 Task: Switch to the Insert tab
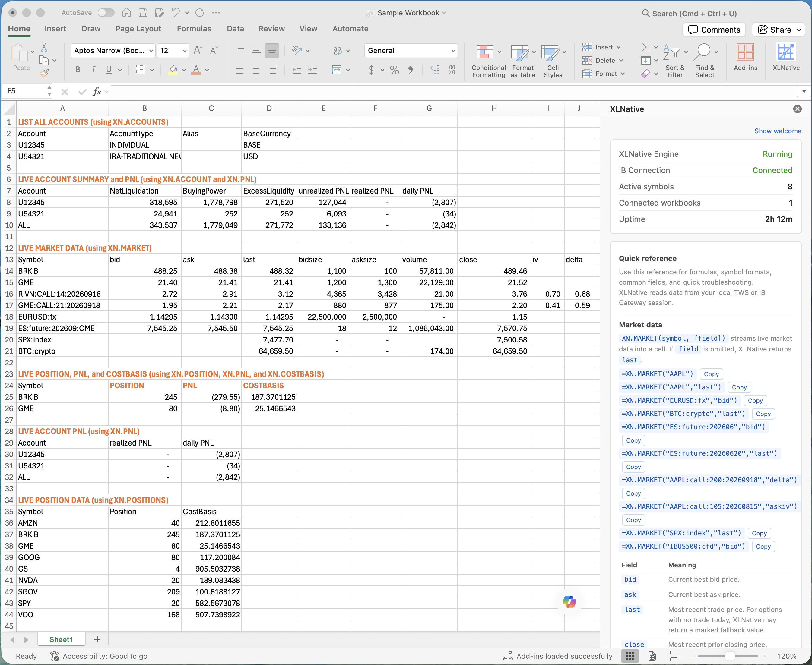55,29
